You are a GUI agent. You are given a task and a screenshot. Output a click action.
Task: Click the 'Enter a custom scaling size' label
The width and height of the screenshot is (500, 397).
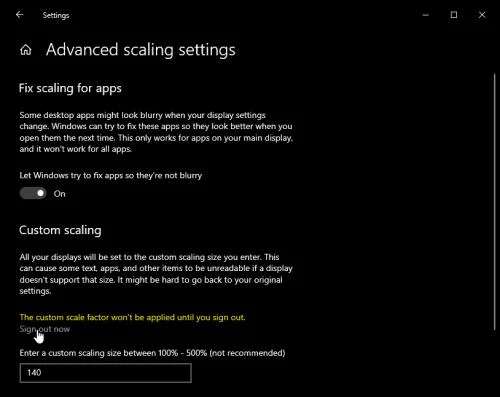click(152, 353)
